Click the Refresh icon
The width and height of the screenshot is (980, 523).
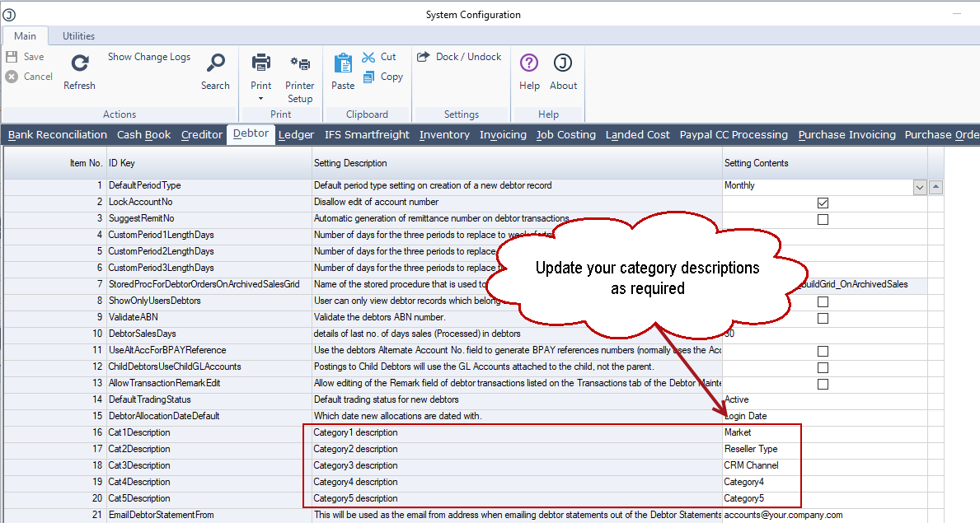[x=79, y=63]
